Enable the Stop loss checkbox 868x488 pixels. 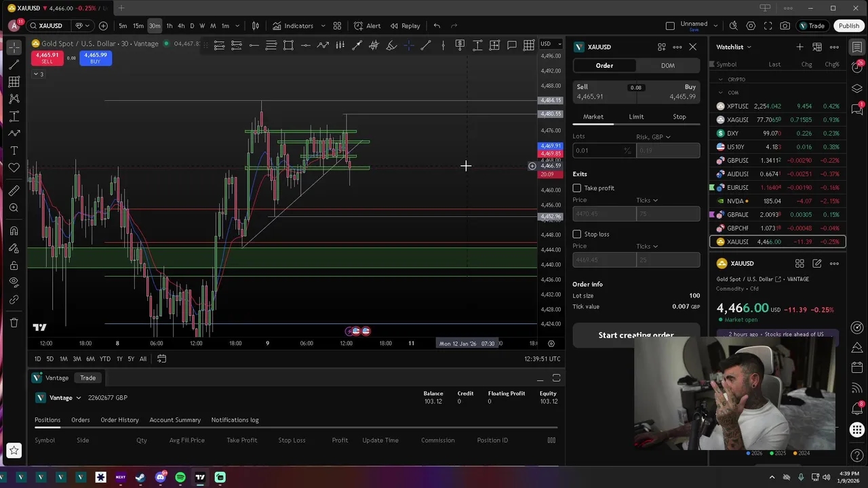tap(577, 234)
